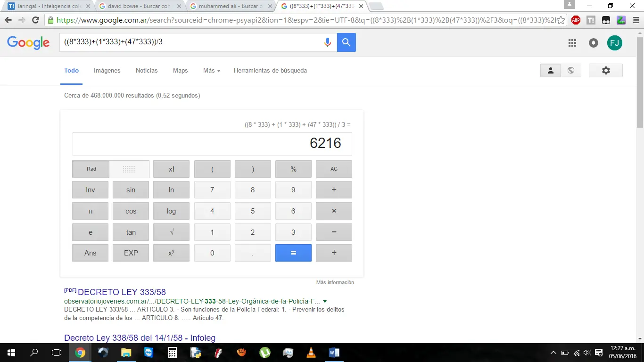
Task: Click Chrome forward arrow
Action: pos(22,20)
